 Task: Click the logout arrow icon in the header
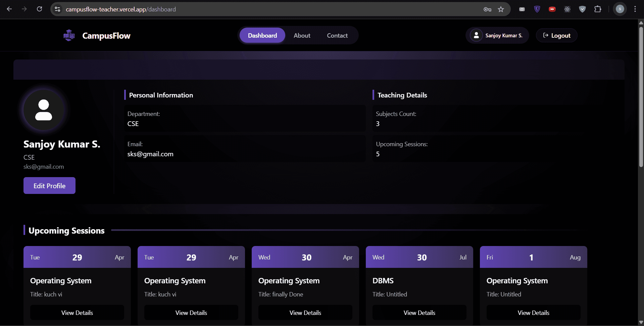coord(546,35)
